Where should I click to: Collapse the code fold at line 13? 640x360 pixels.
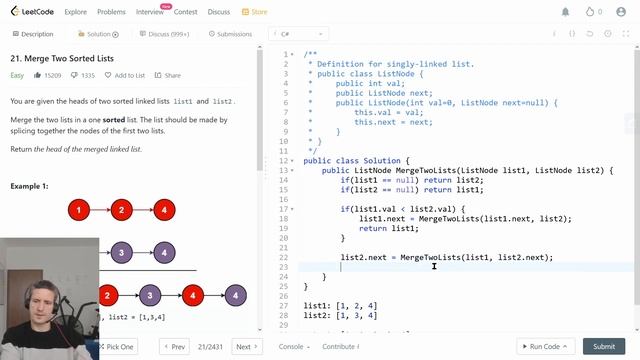[x=292, y=171]
